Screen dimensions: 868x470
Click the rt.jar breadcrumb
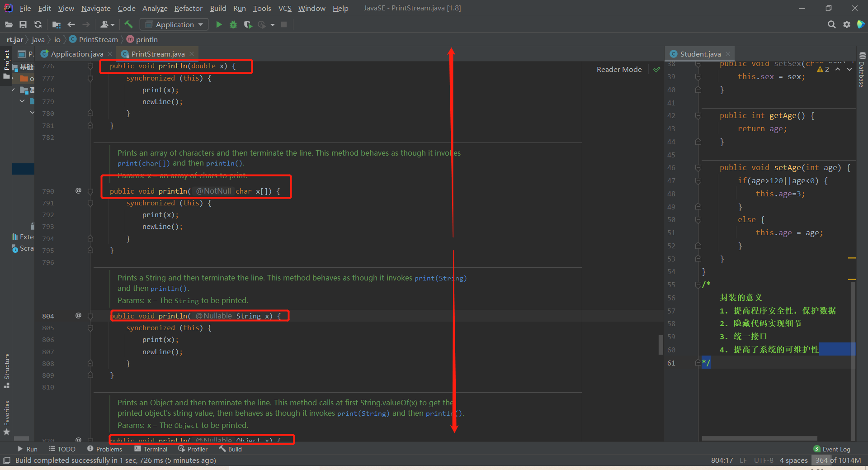click(15, 39)
